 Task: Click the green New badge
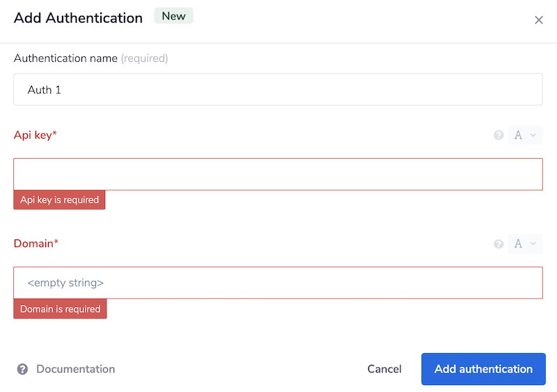[173, 16]
